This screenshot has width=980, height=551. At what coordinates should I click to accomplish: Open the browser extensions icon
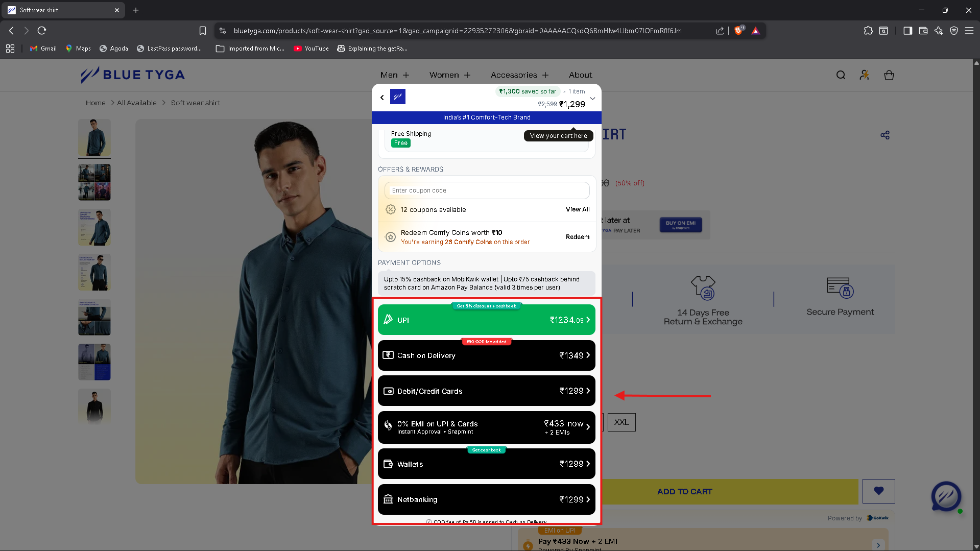(868, 31)
